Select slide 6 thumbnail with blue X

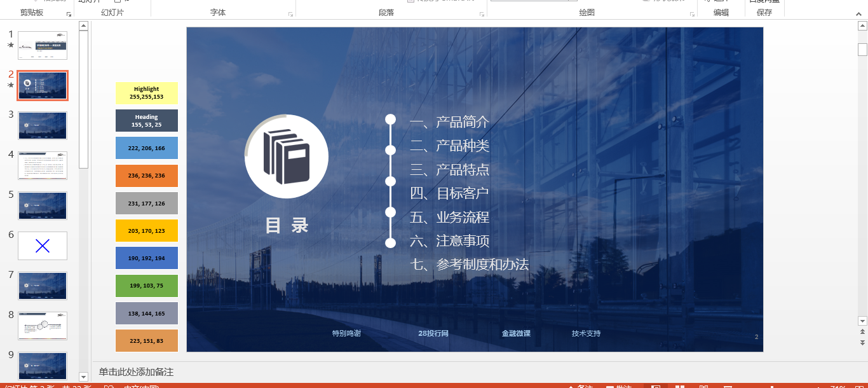pyautogui.click(x=43, y=246)
